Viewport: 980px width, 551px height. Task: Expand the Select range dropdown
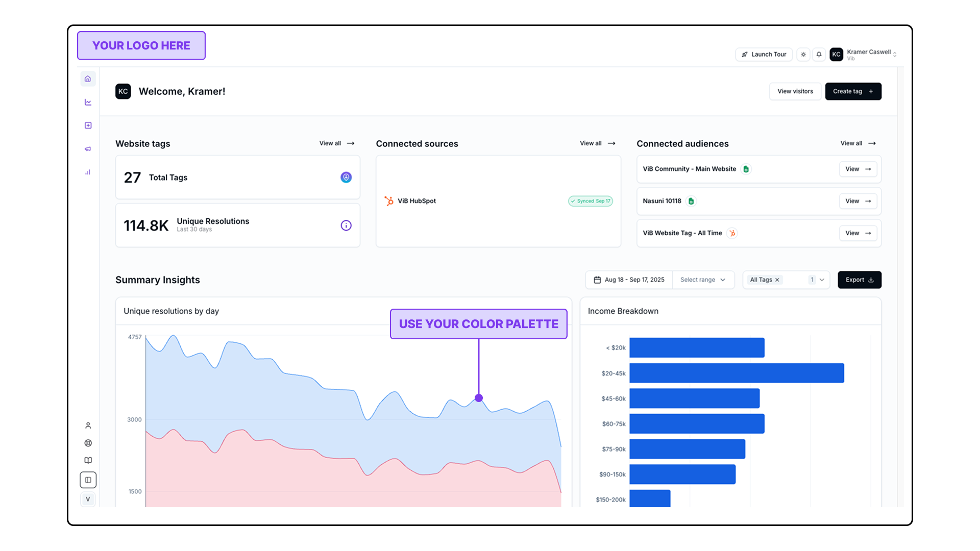(x=703, y=280)
